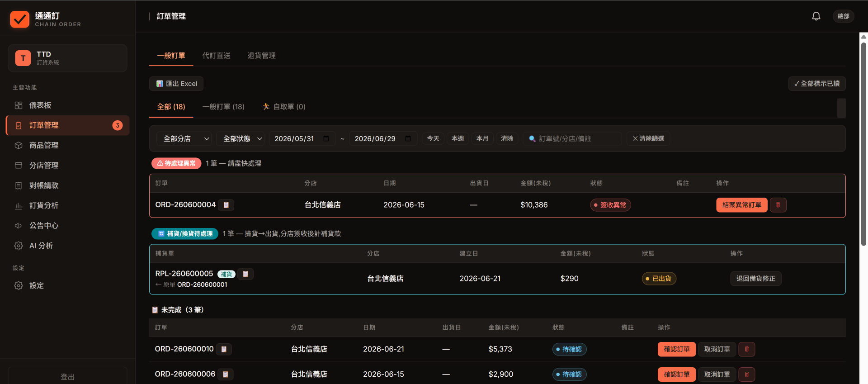The image size is (868, 384).
Task: Click the TTD orange avatar icon
Action: click(23, 58)
